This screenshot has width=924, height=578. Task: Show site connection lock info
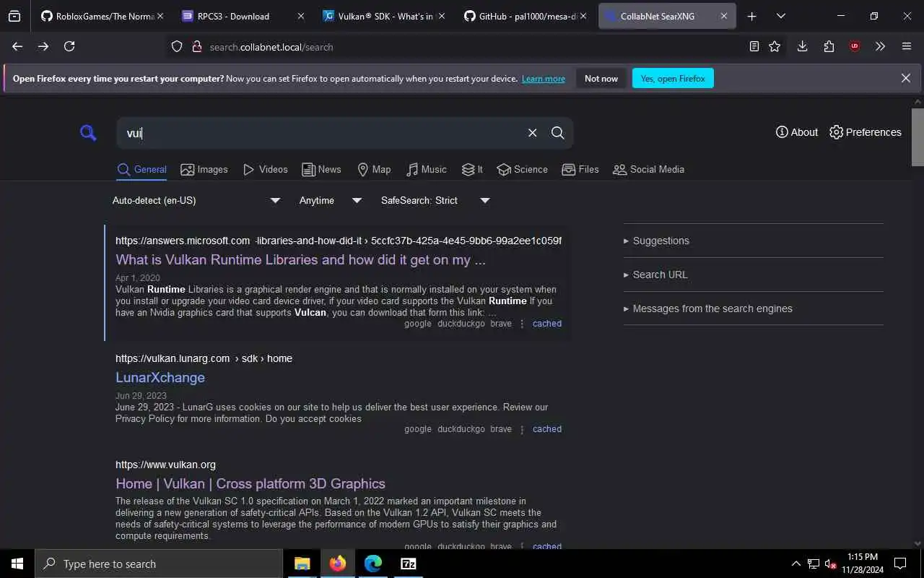pyautogui.click(x=196, y=46)
